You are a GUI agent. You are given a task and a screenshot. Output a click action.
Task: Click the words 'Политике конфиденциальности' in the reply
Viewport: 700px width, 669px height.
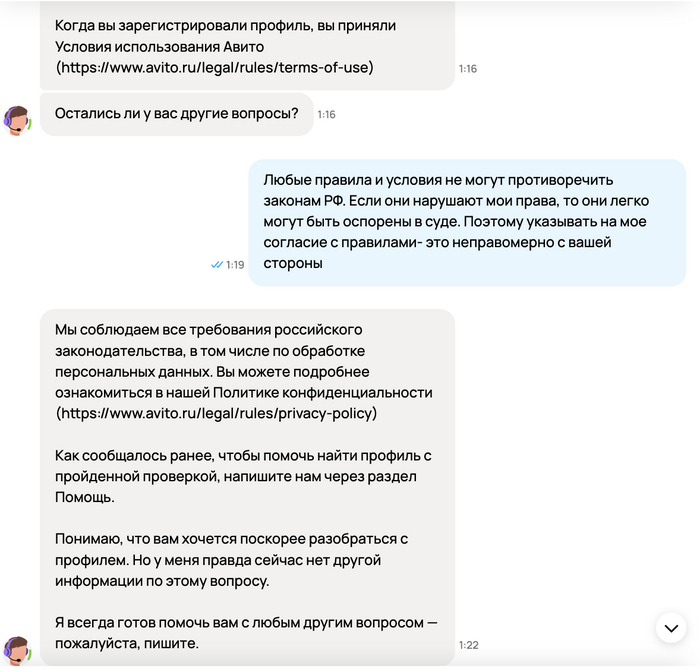[x=323, y=392]
